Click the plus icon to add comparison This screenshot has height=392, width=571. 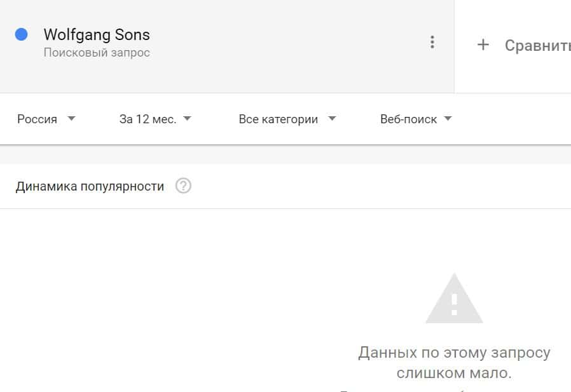(483, 45)
